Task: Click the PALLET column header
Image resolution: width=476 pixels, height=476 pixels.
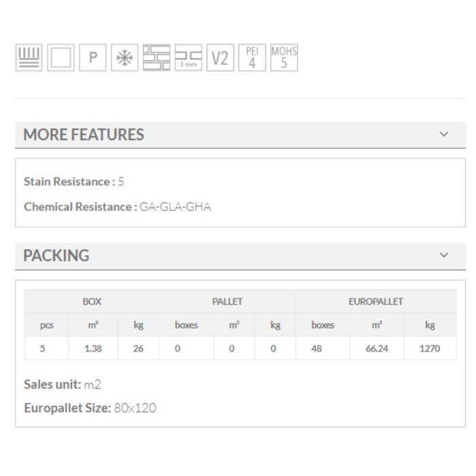Action: (x=227, y=301)
